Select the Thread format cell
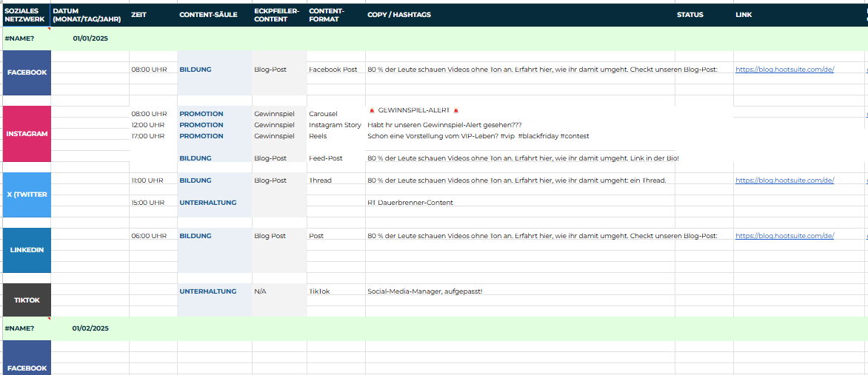 coord(320,180)
